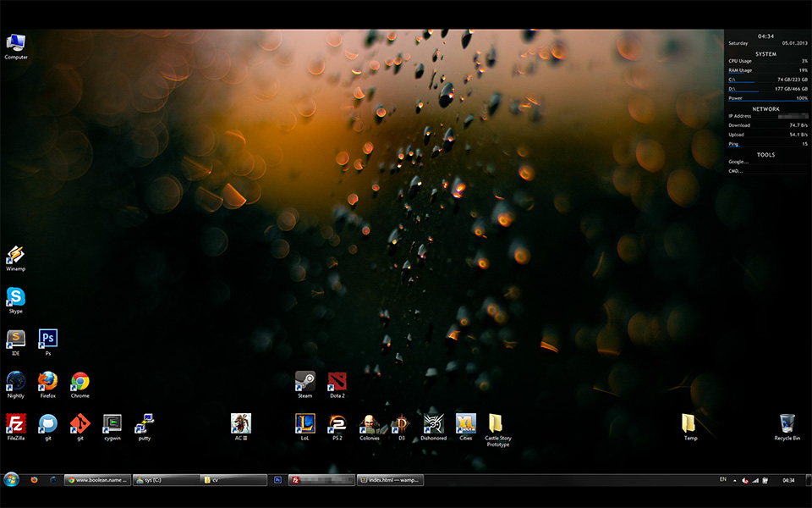Launch Skype from the desktop
812x508 pixels.
coord(15,297)
